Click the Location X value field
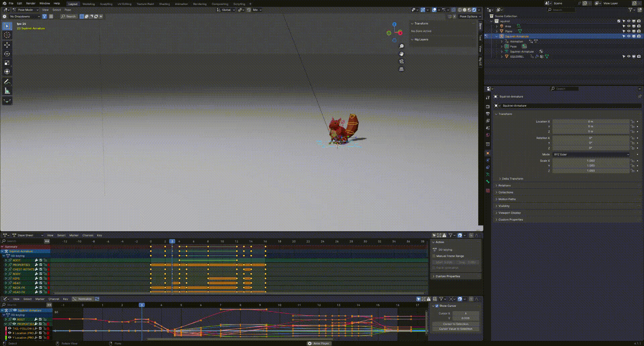 coord(591,121)
